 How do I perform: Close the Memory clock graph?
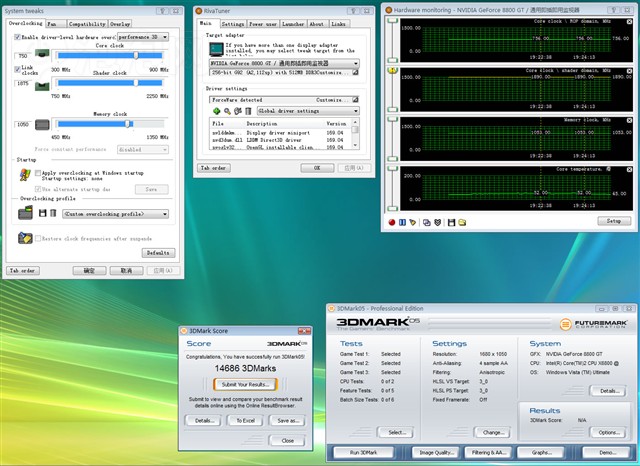tap(629, 120)
